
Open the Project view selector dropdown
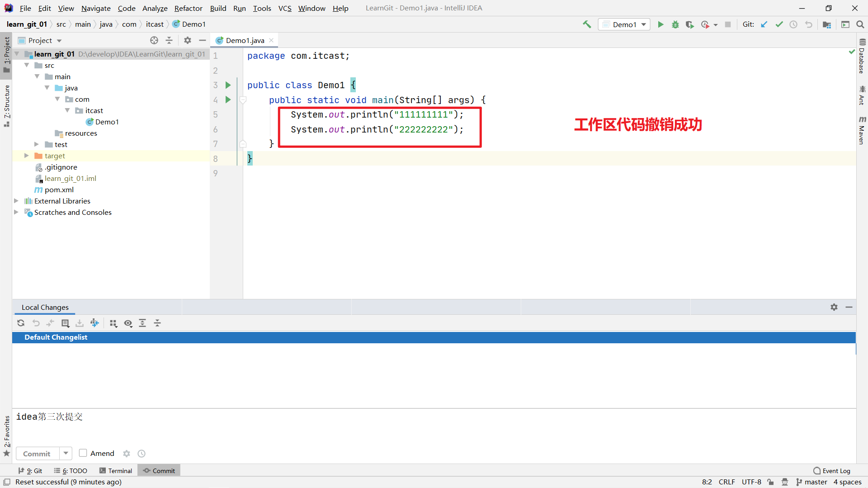click(x=40, y=40)
